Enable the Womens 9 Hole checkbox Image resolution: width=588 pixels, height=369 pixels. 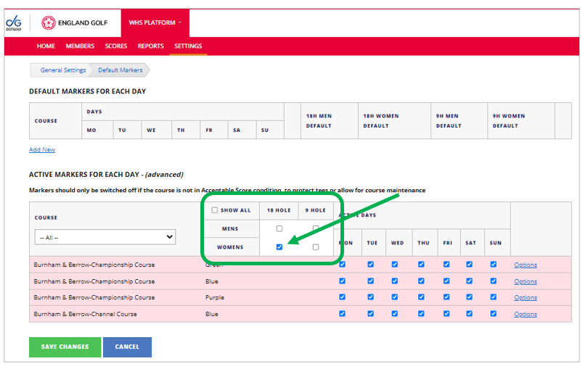(316, 247)
